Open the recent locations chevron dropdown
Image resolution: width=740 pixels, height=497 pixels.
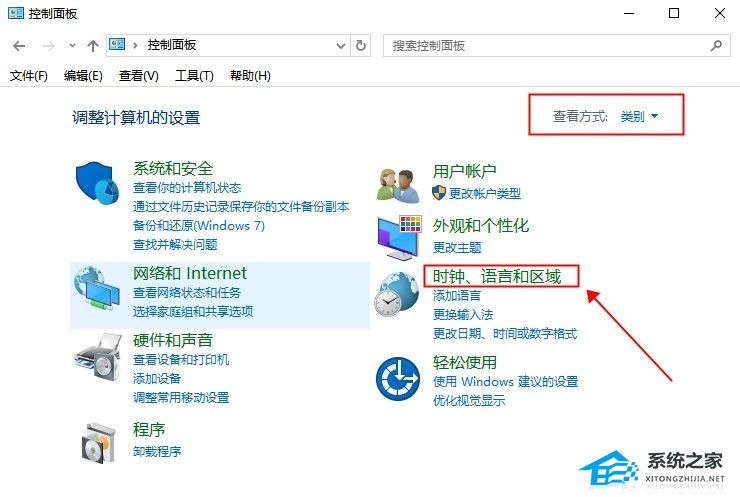[x=72, y=46]
